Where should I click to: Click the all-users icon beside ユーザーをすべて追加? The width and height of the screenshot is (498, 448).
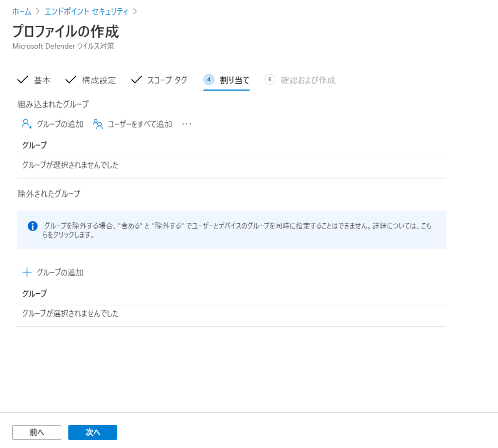click(98, 124)
